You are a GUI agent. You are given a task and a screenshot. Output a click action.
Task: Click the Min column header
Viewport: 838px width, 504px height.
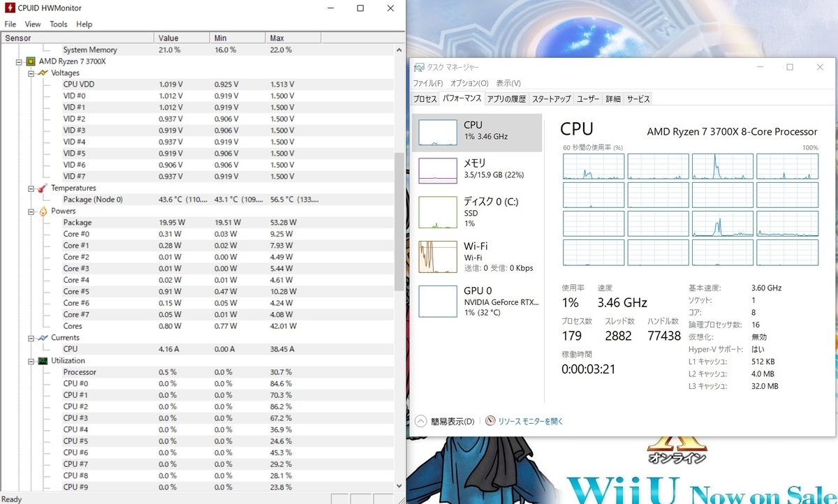(237, 38)
